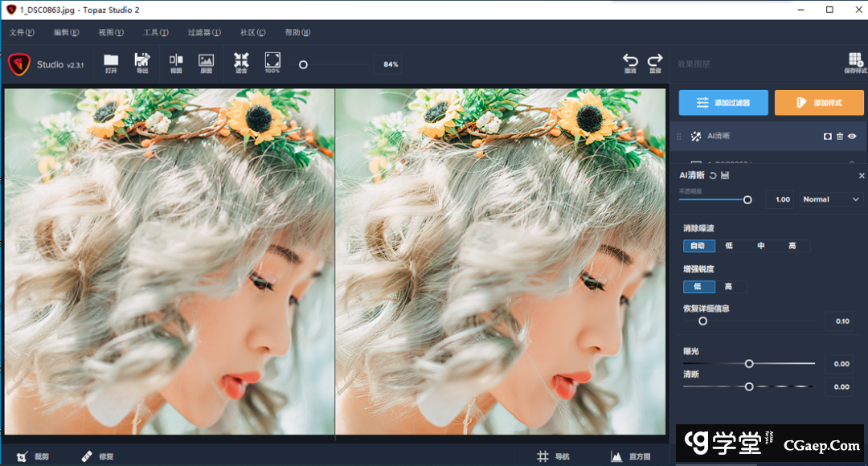Screen dimensions: 868x466
Task: Click the blue 添加过滤器 button
Action: pyautogui.click(x=723, y=103)
